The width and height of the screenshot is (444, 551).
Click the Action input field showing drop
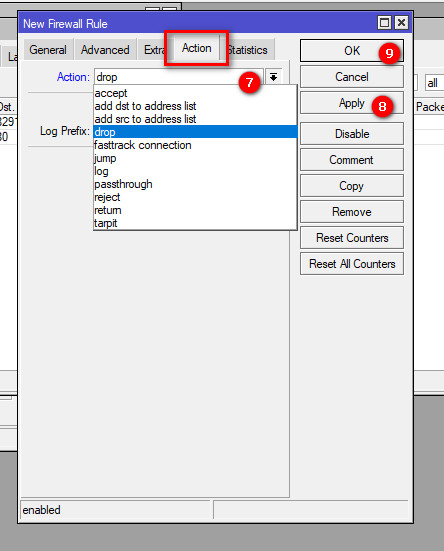tap(178, 77)
